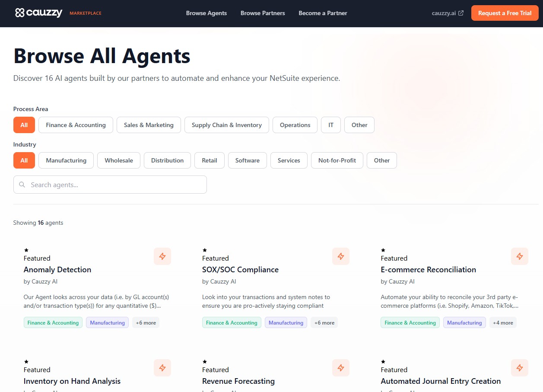Select the All process area filter

24,125
